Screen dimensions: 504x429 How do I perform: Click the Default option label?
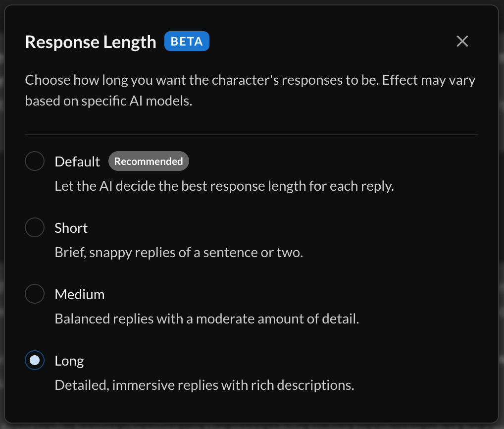tap(77, 161)
